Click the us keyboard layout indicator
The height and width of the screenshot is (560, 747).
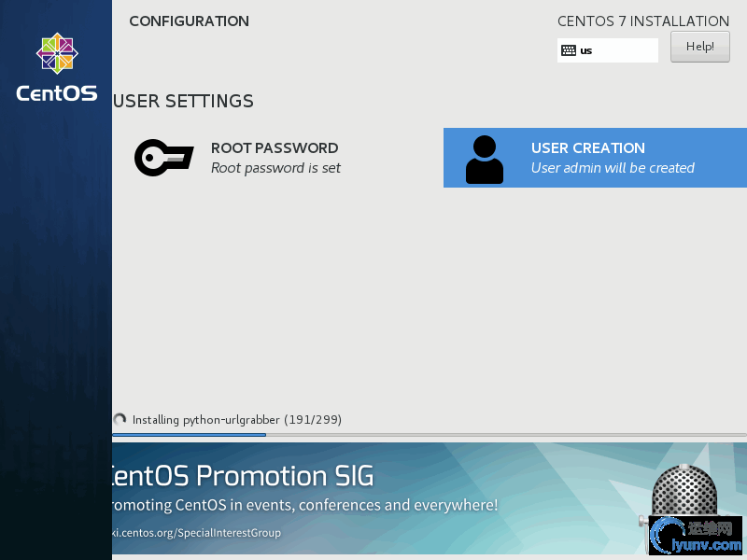(x=608, y=50)
